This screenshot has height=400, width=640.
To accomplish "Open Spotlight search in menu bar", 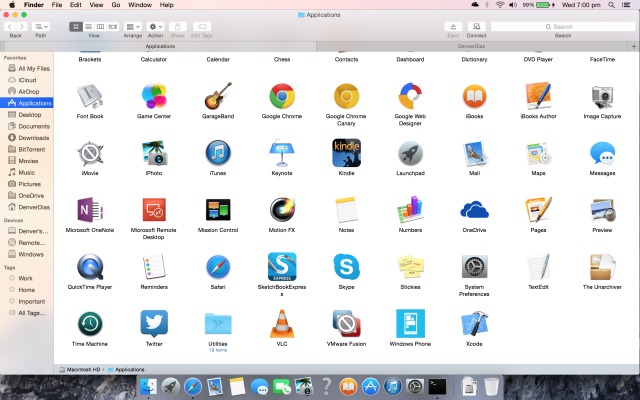I will click(611, 5).
